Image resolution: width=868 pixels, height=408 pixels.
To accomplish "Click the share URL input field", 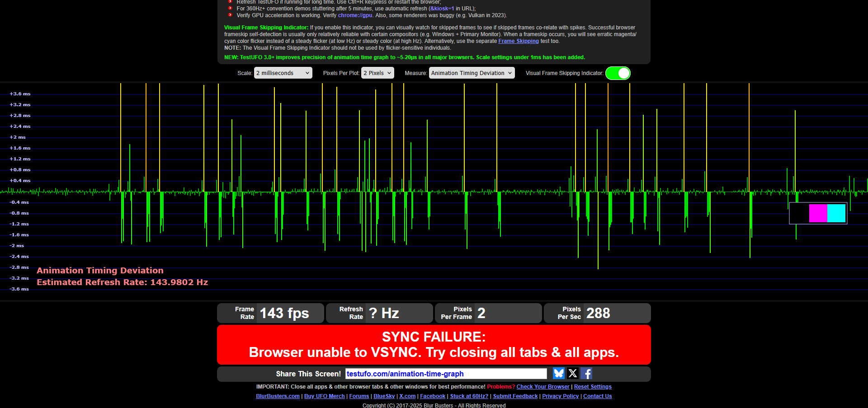I will coord(446,374).
